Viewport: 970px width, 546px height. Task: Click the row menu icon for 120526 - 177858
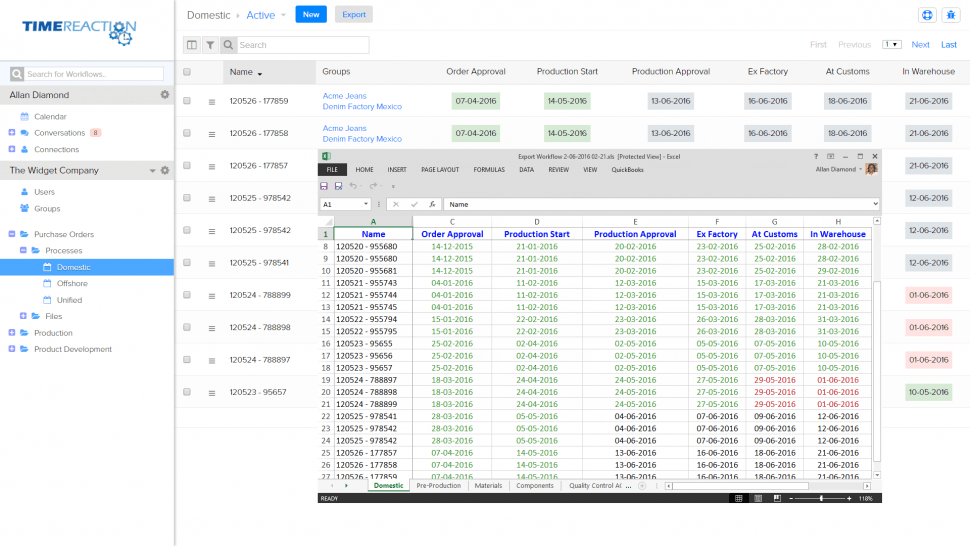212,134
